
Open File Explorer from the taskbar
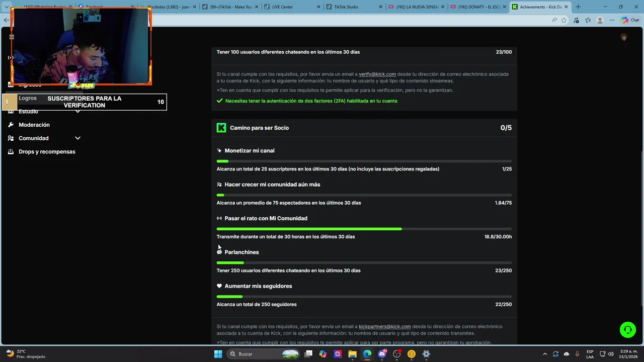(353, 354)
